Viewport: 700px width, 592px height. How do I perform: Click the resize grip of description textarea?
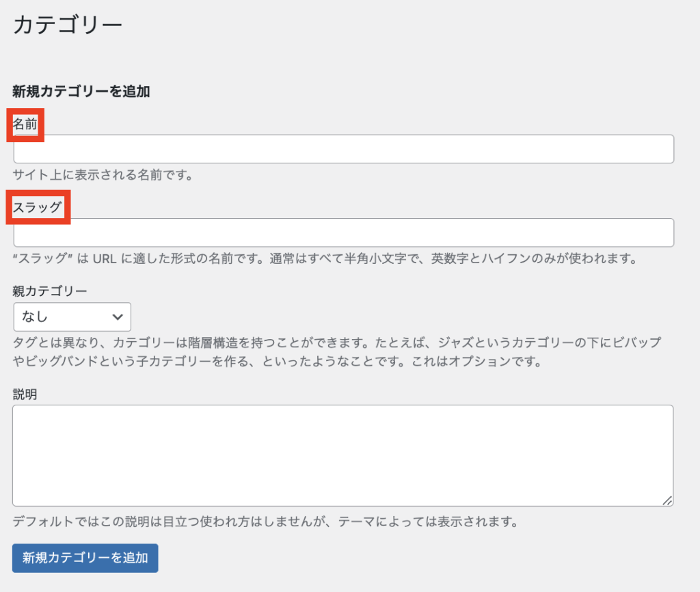[667, 500]
